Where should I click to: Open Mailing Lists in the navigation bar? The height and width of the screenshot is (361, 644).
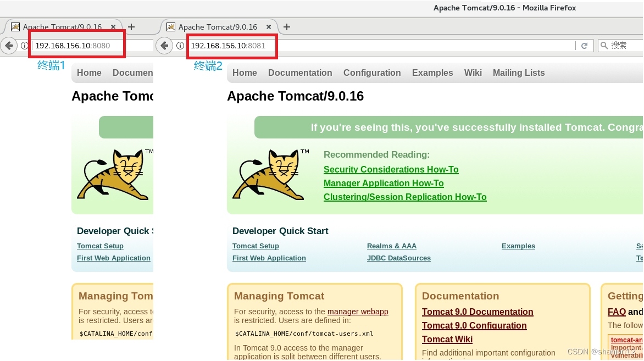point(519,73)
